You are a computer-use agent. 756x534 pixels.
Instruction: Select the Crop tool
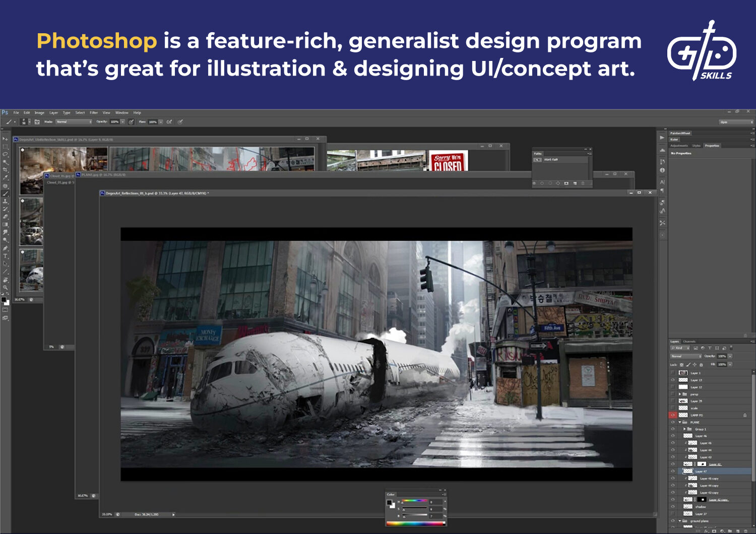5,170
